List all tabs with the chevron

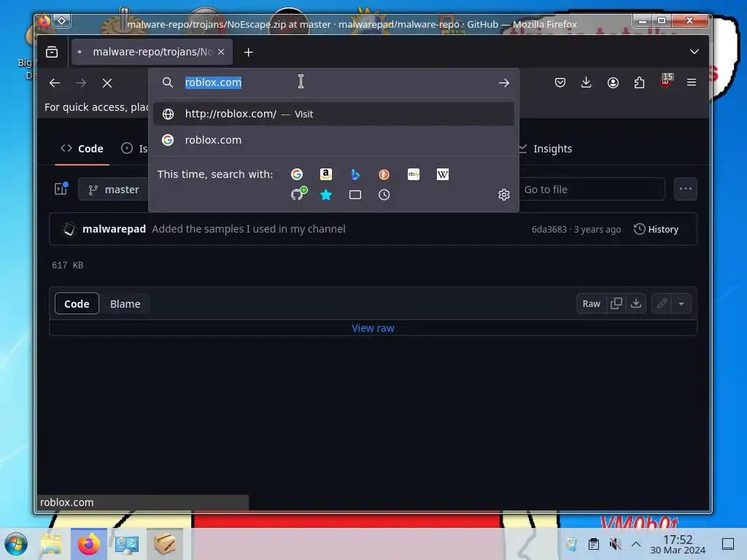point(694,52)
